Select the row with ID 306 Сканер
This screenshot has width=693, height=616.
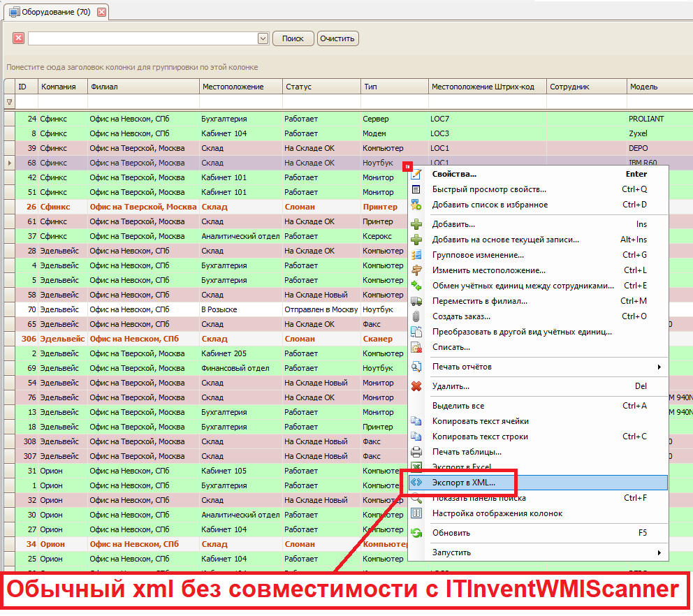210,339
